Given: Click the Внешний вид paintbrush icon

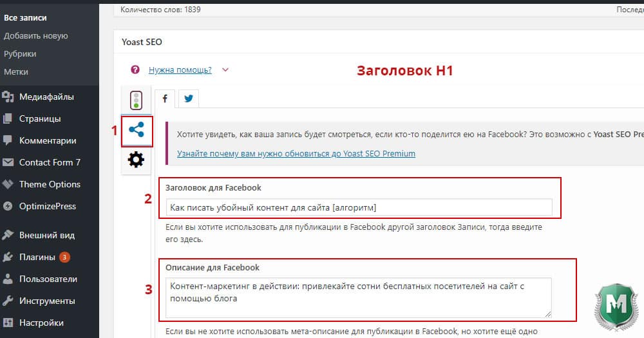Looking at the screenshot, I should click(8, 236).
